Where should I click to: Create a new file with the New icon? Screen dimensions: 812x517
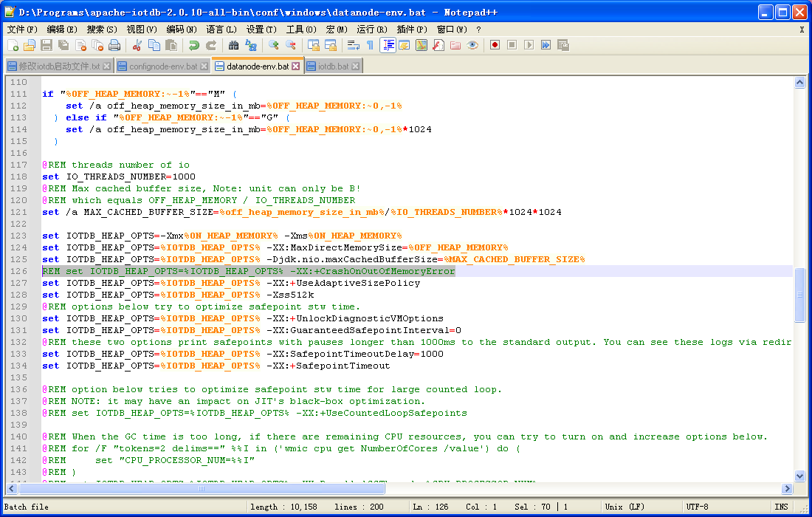[x=13, y=46]
